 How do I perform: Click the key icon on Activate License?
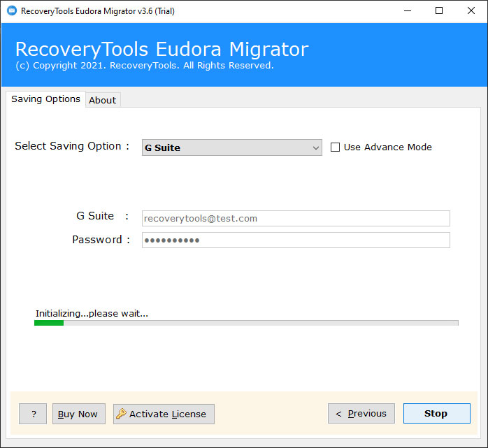[121, 414]
